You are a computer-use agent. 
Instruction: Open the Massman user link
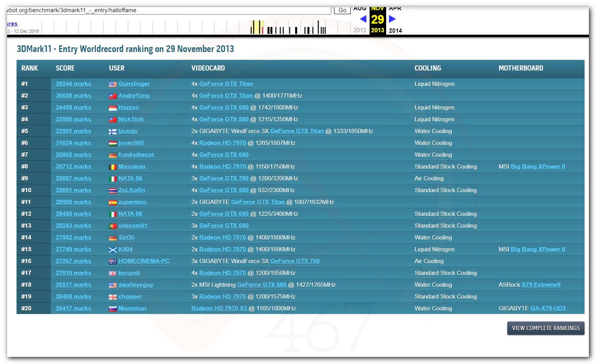(132, 167)
